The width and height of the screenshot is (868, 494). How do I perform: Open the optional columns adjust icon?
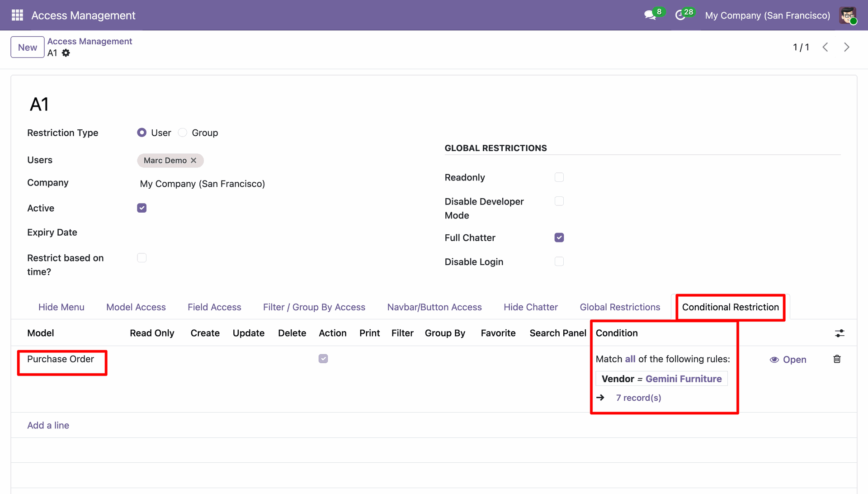pyautogui.click(x=840, y=333)
